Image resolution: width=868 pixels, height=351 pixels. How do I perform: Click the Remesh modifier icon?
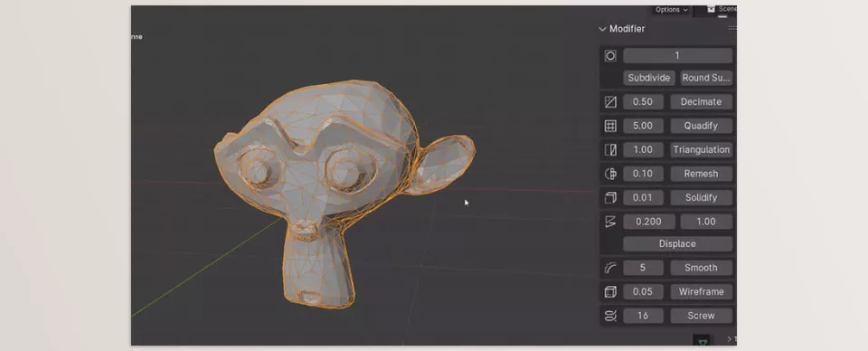(x=610, y=174)
